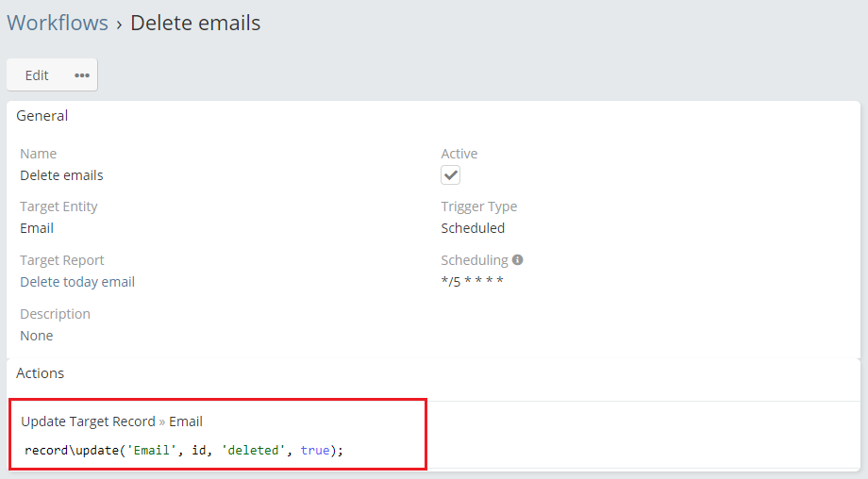Open the three-dots menu next to Edit

click(82, 75)
